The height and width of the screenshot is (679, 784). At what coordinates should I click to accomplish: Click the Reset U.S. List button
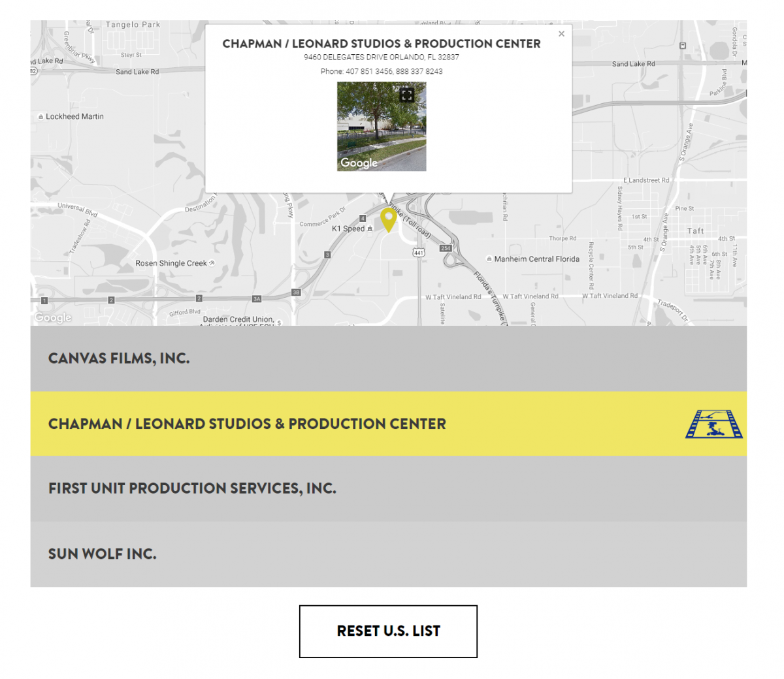pos(388,631)
